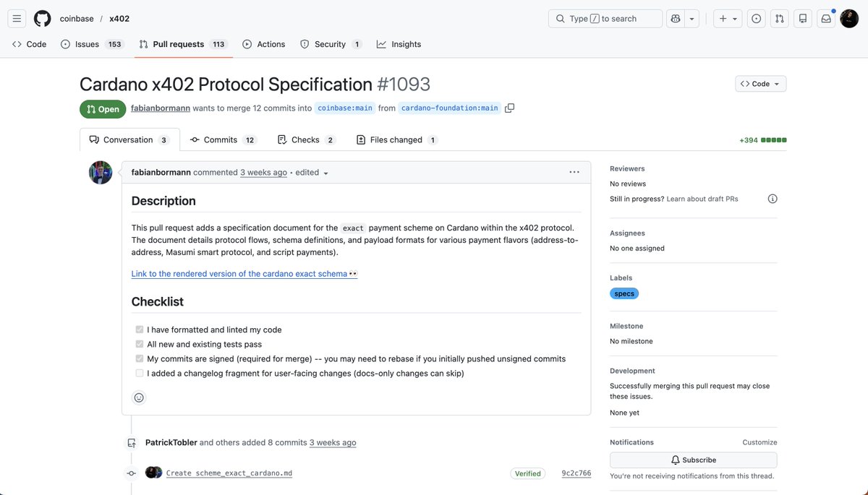Open PatrickTobler profile link

tap(171, 442)
